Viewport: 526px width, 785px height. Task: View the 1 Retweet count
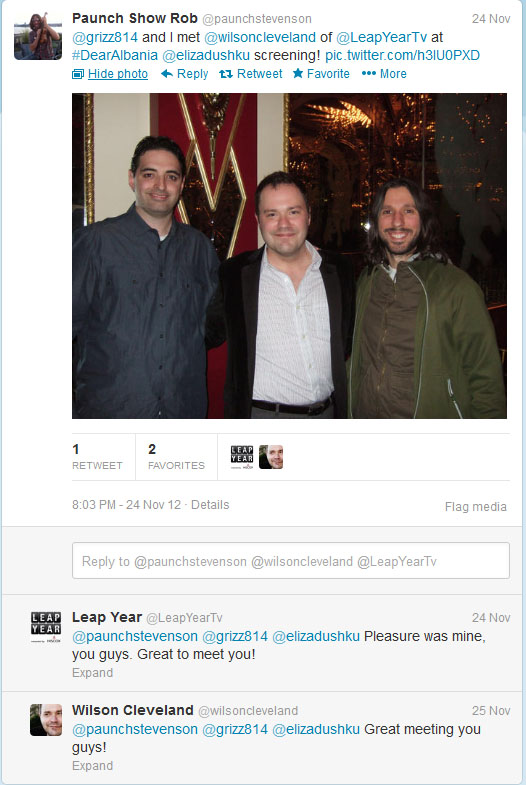pos(97,457)
